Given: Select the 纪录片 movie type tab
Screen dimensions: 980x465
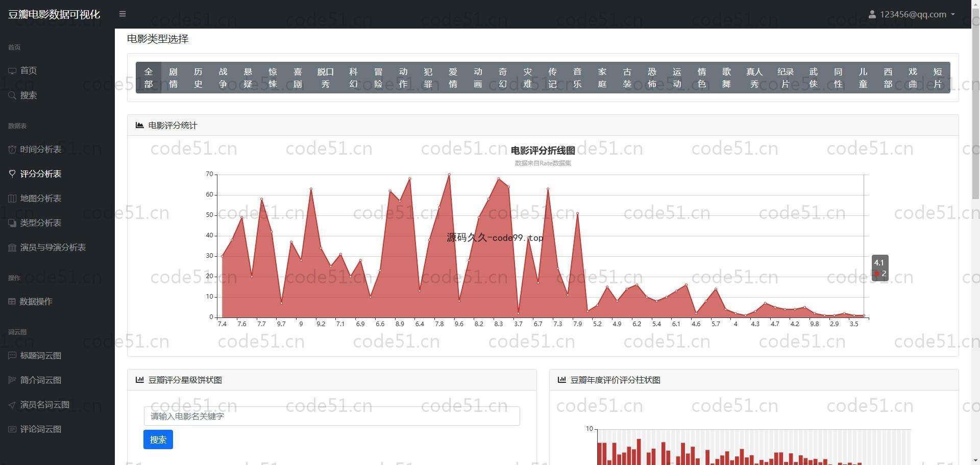Looking at the screenshot, I should [x=786, y=78].
